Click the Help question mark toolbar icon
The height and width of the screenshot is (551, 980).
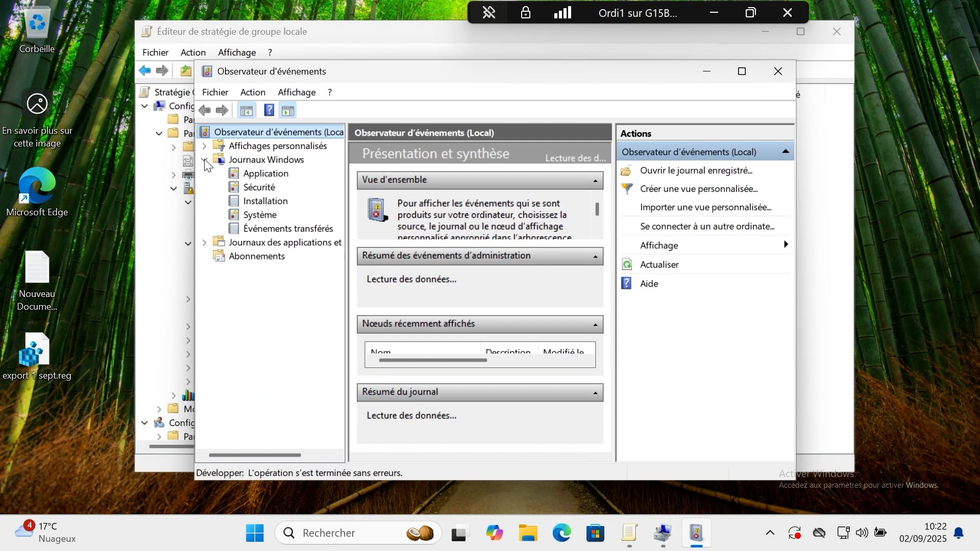[x=268, y=110]
